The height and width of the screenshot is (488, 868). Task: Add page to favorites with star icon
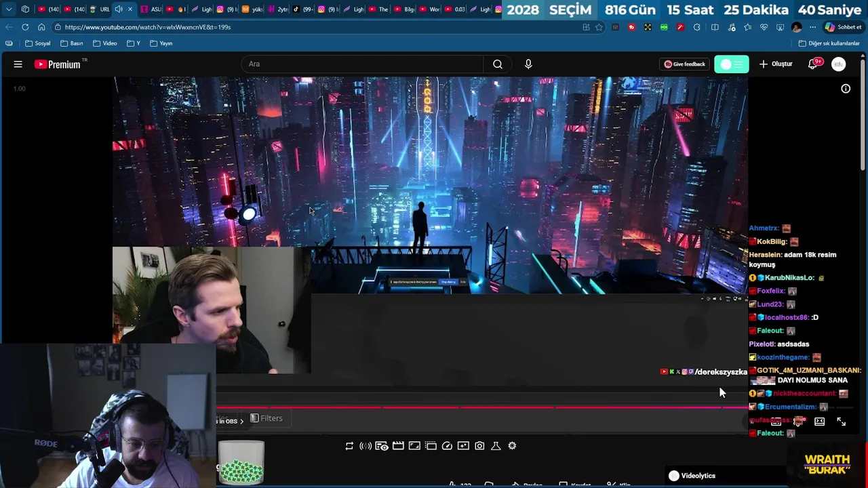(x=599, y=27)
